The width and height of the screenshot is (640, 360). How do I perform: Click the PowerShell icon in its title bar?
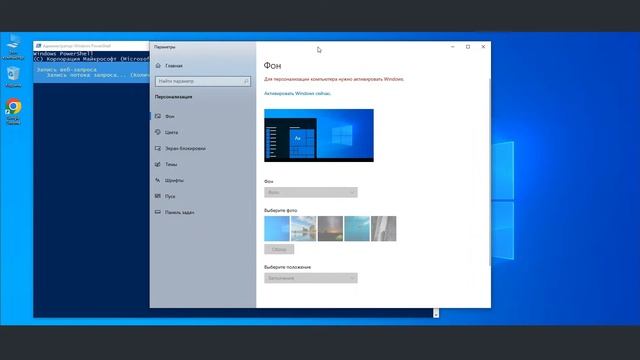[x=38, y=46]
